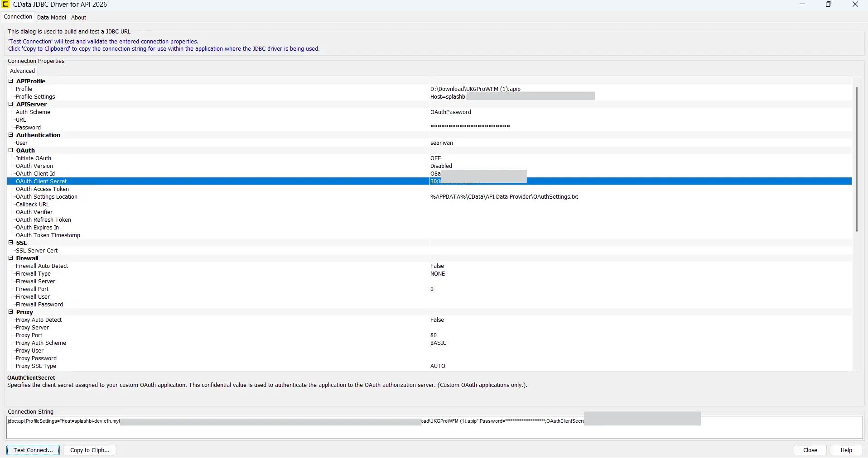Select the Advanced properties tab
The height and width of the screenshot is (458, 868).
click(x=22, y=71)
